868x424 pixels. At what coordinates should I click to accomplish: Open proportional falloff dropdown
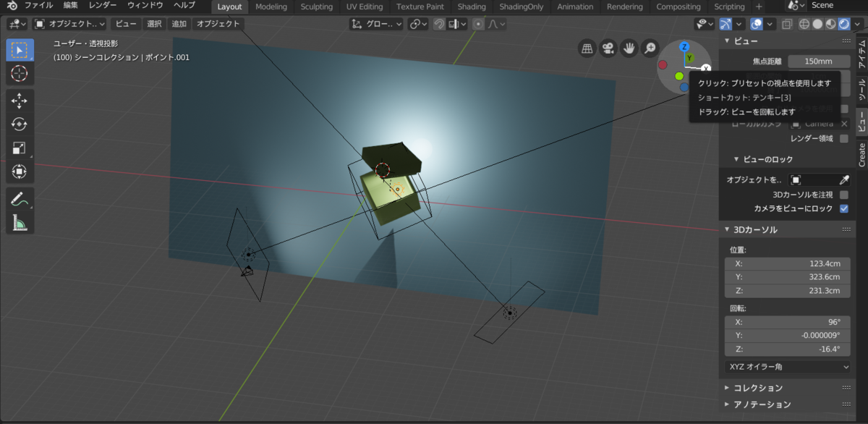496,24
